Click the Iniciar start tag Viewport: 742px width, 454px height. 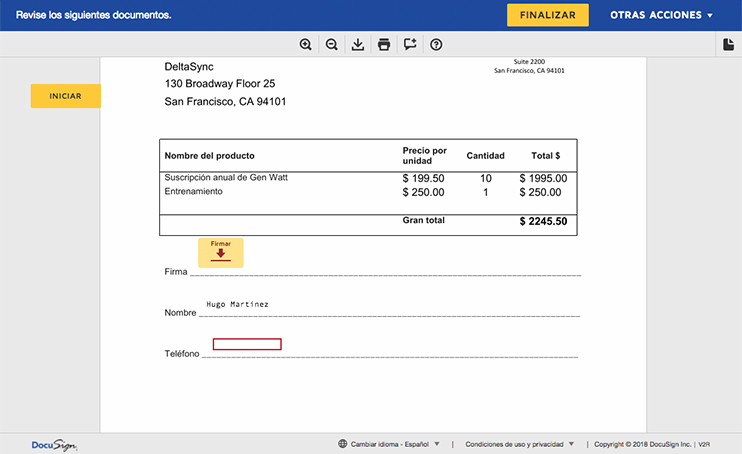point(65,96)
